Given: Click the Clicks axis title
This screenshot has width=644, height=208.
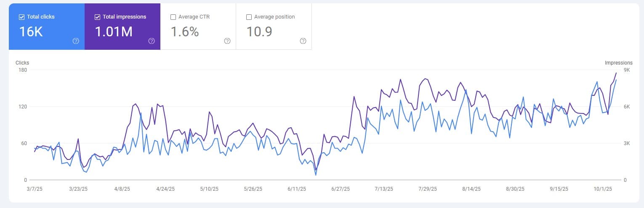Looking at the screenshot, I should coord(22,63).
